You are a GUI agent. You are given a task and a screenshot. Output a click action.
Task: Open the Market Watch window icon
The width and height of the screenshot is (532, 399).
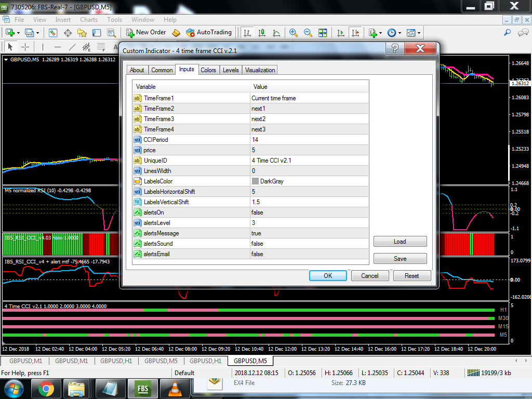53,33
